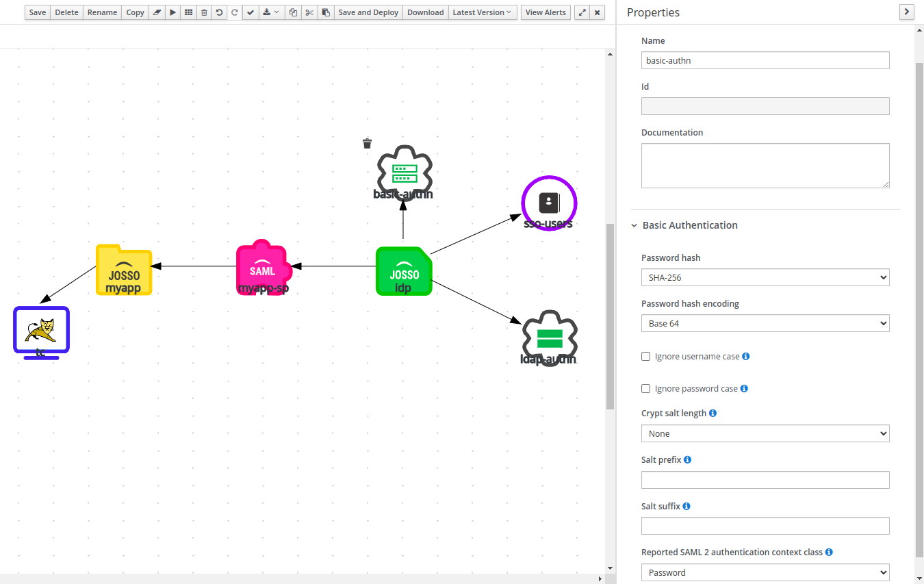Viewport: 924px width, 584px height.
Task: Open the Password hash dropdown
Action: [x=765, y=277]
